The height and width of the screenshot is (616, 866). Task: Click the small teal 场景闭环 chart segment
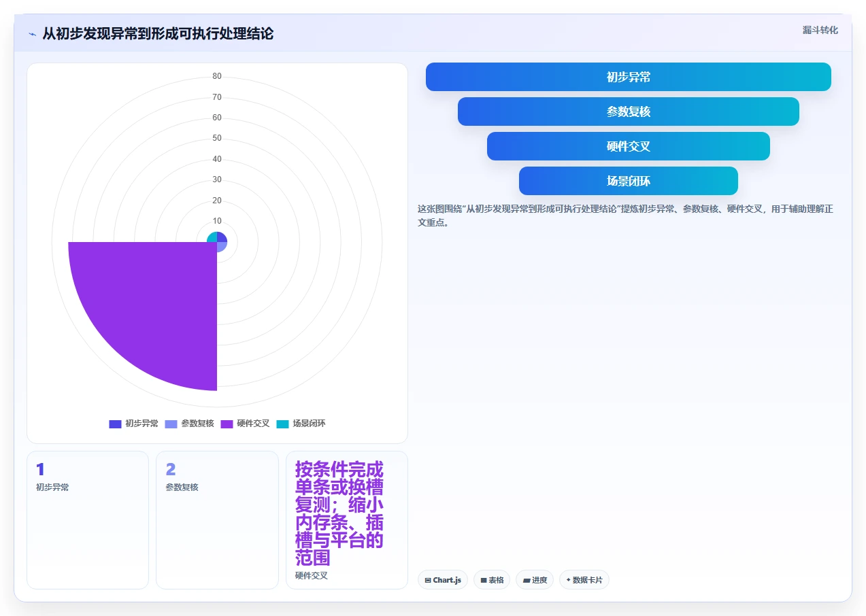212,237
